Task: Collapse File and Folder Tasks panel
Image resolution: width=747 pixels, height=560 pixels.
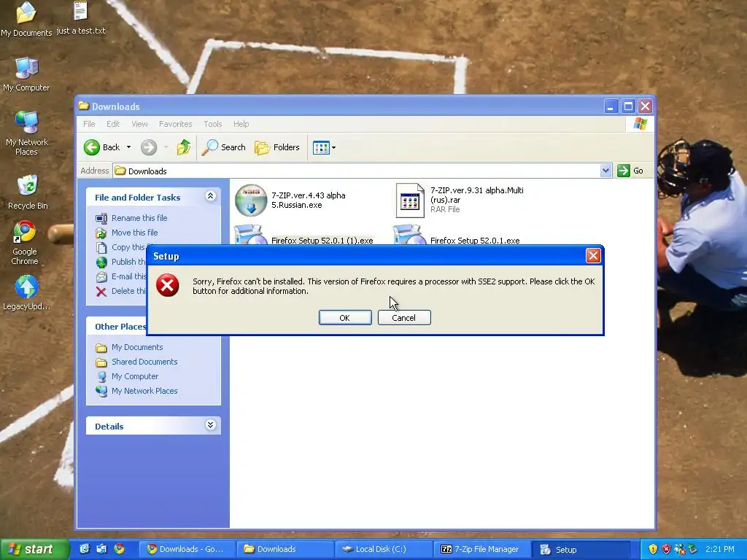Action: click(x=211, y=196)
